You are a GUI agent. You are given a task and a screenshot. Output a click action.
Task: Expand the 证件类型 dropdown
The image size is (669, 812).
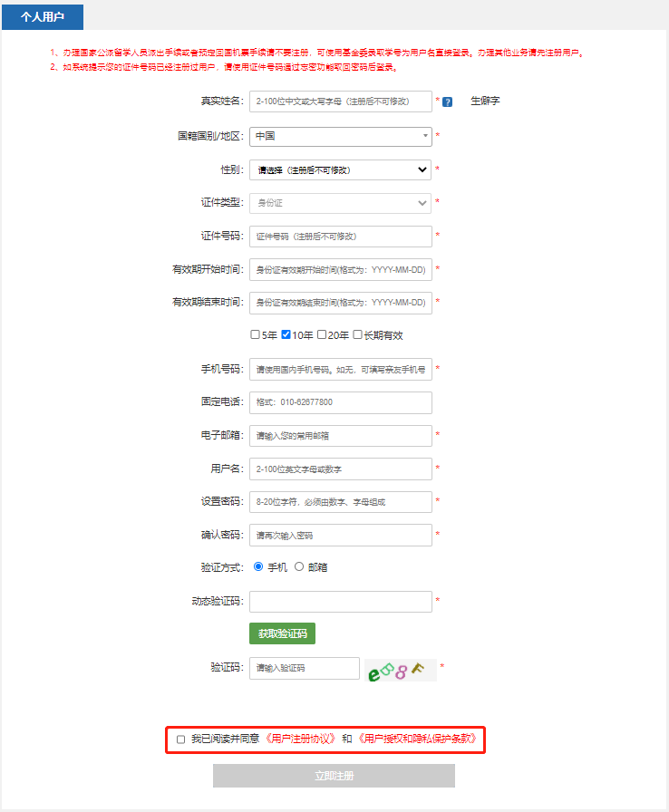pyautogui.click(x=341, y=203)
